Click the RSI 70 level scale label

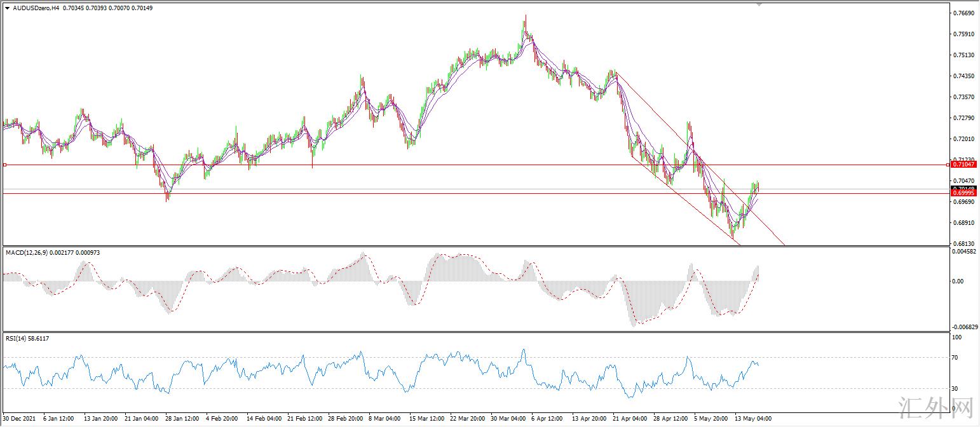click(955, 358)
